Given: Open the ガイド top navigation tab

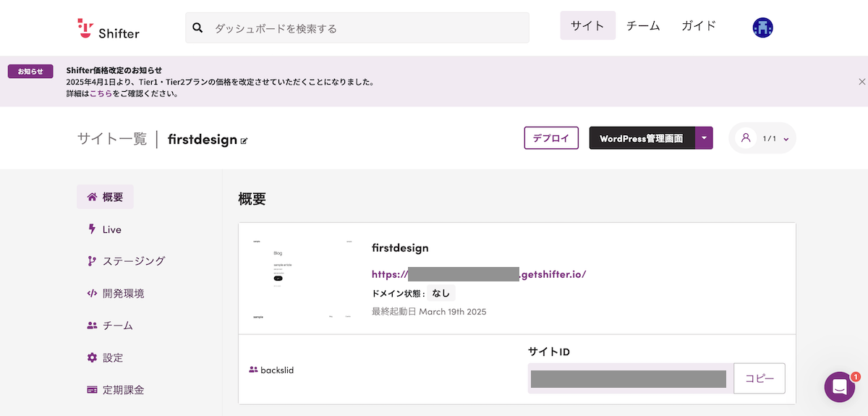Looking at the screenshot, I should tap(699, 26).
